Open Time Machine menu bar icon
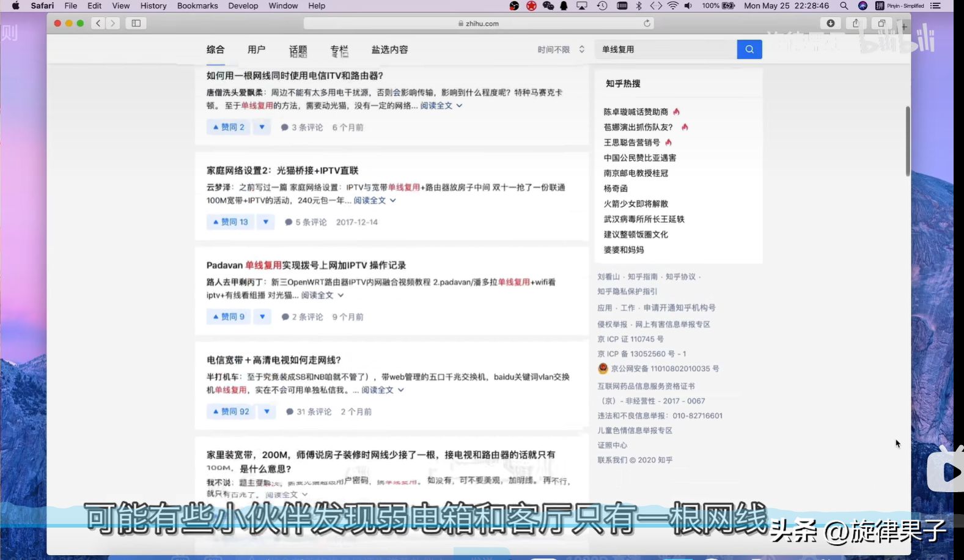The image size is (964, 560). [602, 6]
